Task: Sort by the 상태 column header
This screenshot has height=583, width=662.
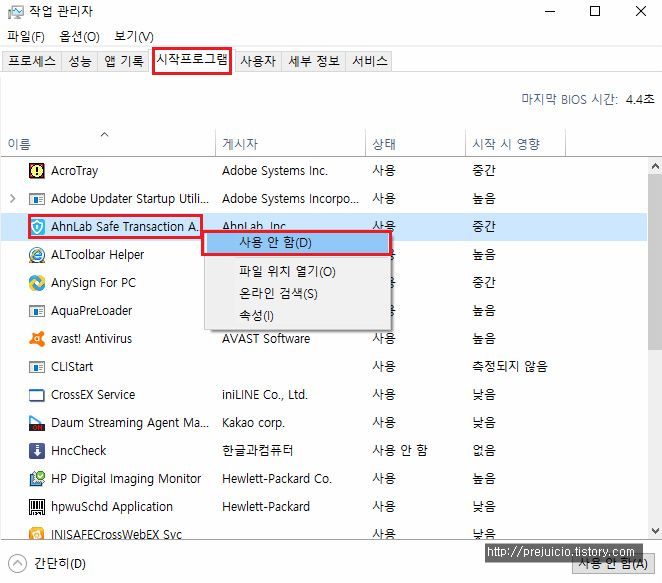Action: (x=415, y=144)
